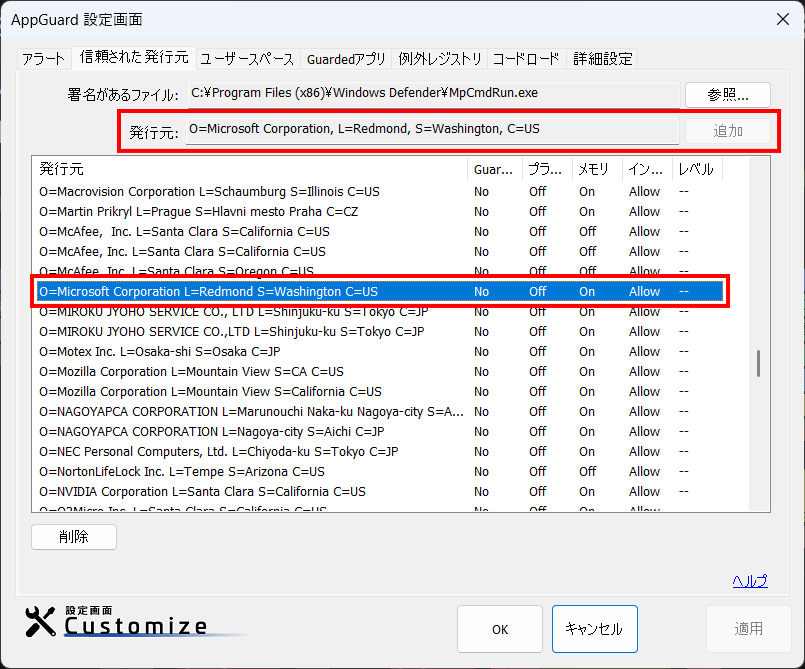
Task: Open the 例外レジストリ tab
Action: coord(440,59)
